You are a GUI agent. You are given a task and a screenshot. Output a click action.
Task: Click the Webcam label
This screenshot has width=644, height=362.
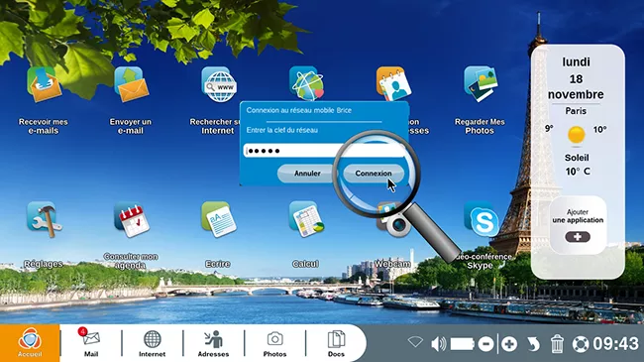[x=392, y=264]
